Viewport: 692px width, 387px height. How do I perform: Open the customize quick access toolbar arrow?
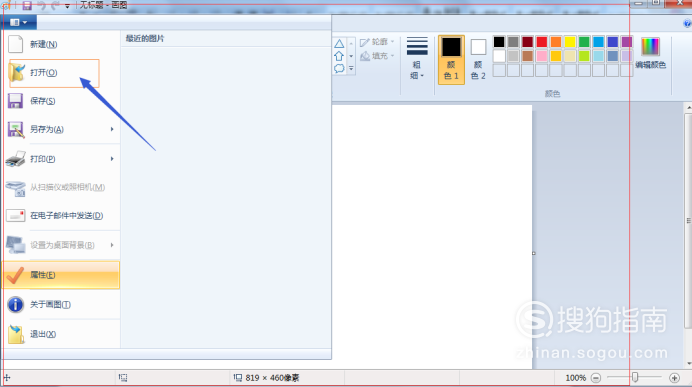pos(67,6)
